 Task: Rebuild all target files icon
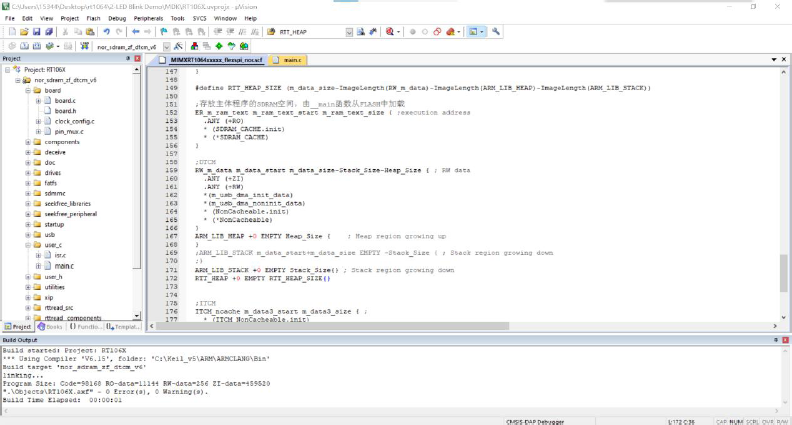[37, 46]
